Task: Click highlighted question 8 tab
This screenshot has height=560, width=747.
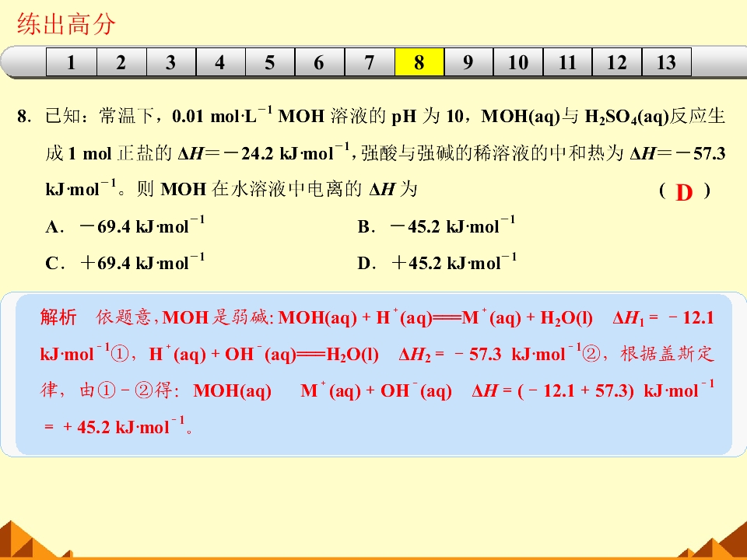Action: pyautogui.click(x=419, y=62)
